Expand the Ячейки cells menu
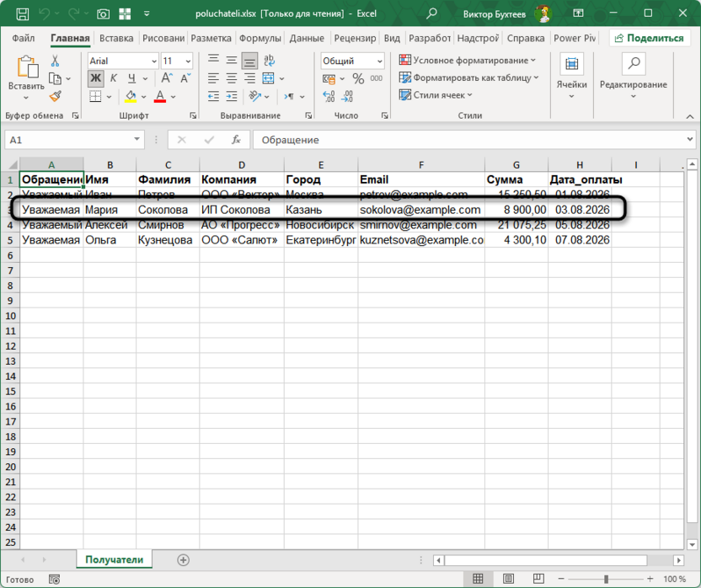The image size is (701, 588). pos(571,78)
